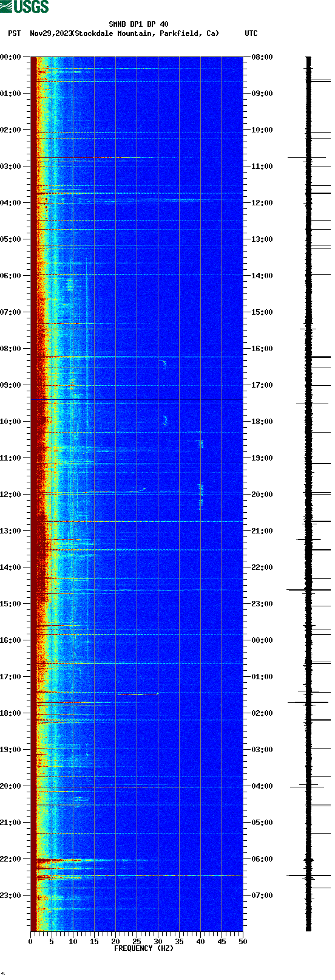Click the Nov29,2023 date text

(51, 33)
